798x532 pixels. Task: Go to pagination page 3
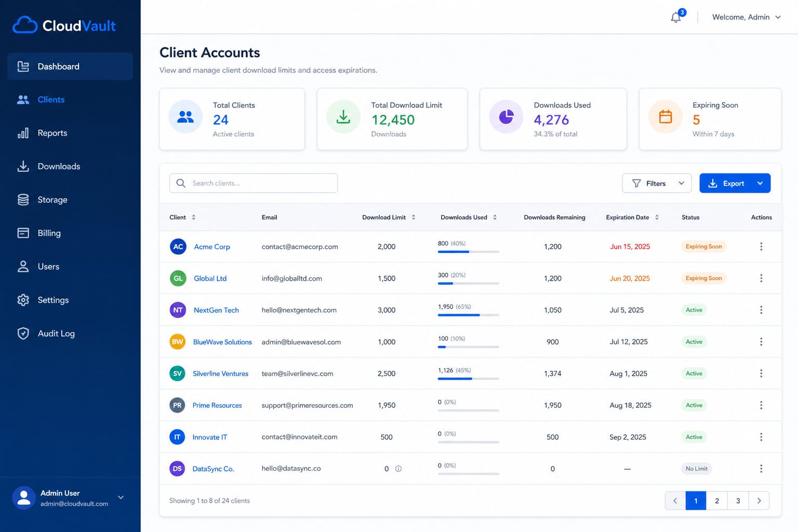(738, 501)
